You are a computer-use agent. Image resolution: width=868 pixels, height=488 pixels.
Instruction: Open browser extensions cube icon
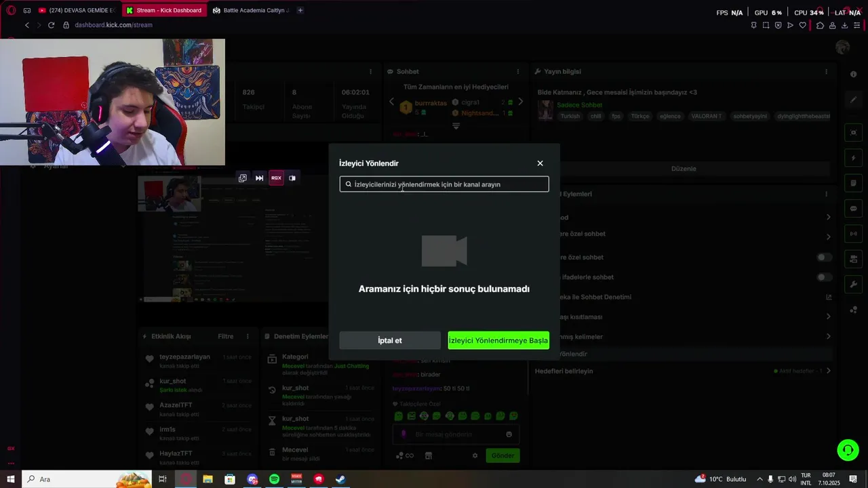(820, 25)
